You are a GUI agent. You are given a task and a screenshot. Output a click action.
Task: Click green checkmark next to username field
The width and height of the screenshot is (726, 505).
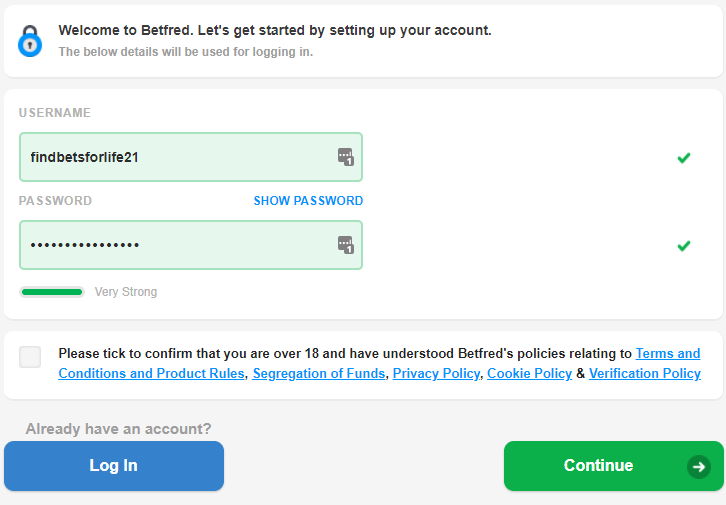pyautogui.click(x=683, y=158)
